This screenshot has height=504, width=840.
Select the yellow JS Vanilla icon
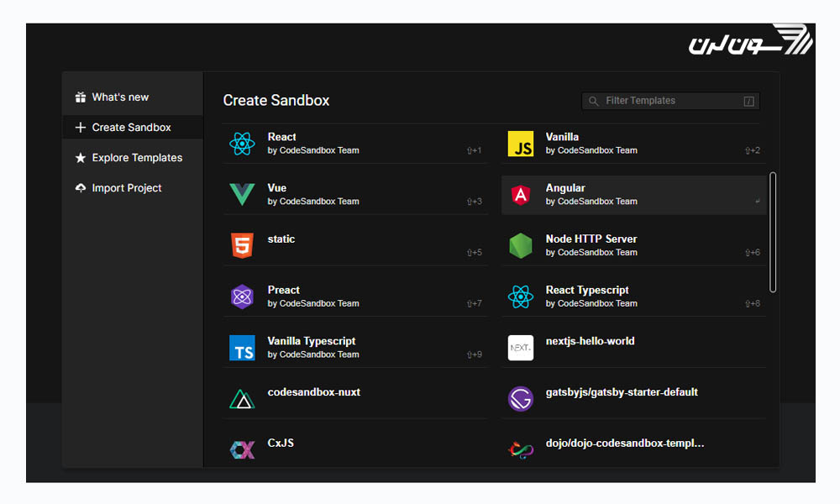pyautogui.click(x=521, y=144)
